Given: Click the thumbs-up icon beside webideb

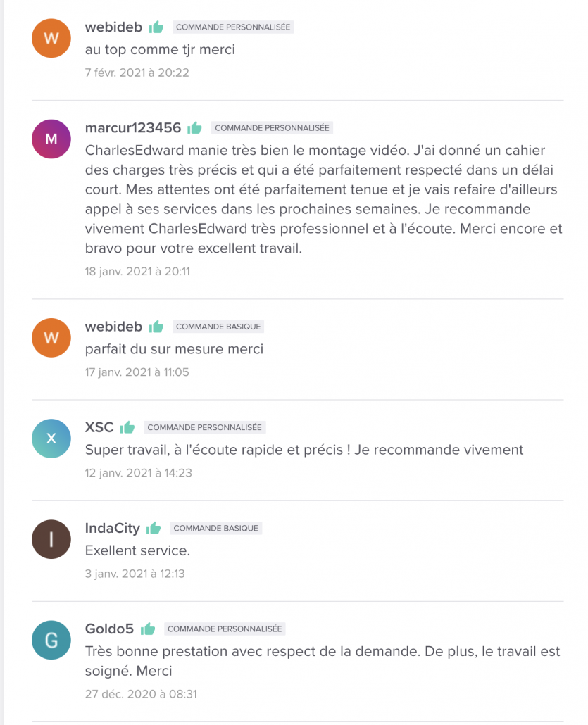Looking at the screenshot, I should (156, 27).
